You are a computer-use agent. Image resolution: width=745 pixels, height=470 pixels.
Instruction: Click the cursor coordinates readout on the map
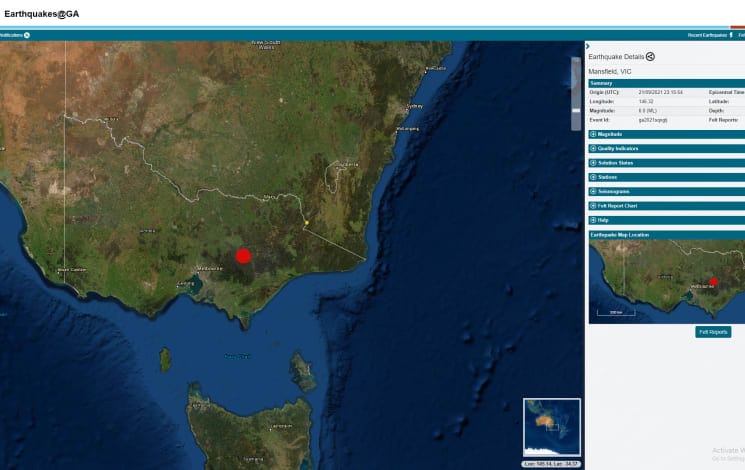coord(551,464)
